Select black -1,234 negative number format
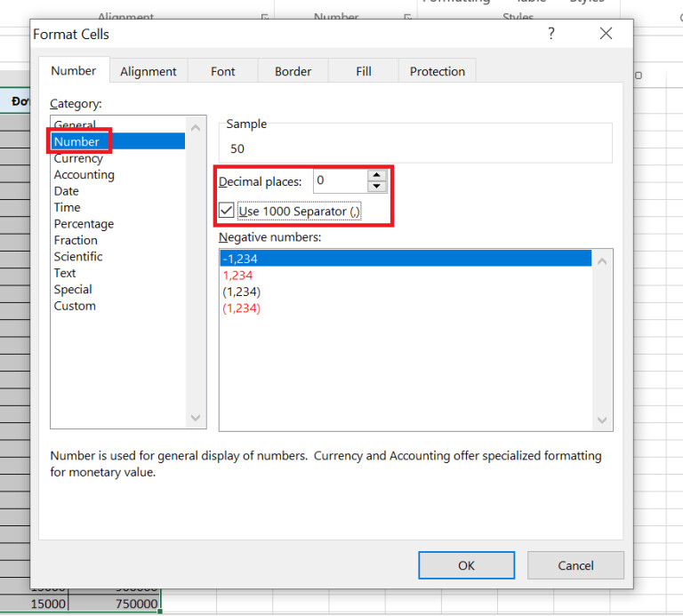Screen dimensions: 683x616 [x=406, y=258]
